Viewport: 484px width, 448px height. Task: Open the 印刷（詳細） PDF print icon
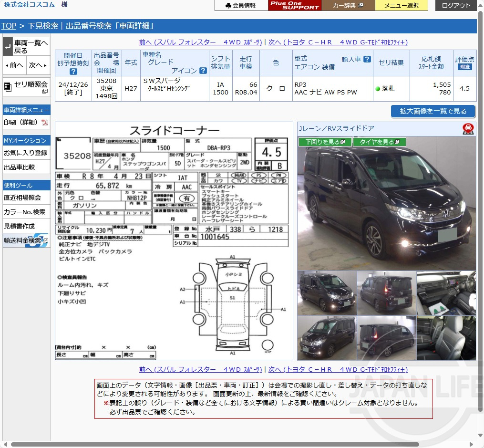[44, 123]
